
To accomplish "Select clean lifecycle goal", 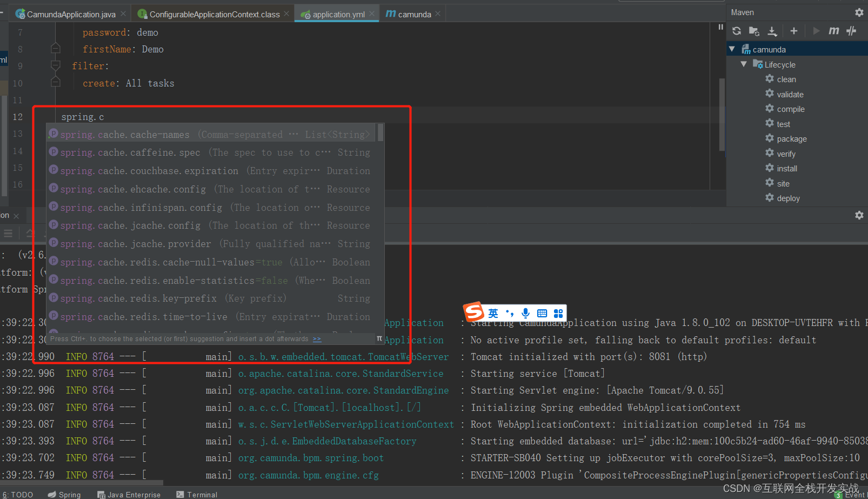I will pyautogui.click(x=780, y=79).
